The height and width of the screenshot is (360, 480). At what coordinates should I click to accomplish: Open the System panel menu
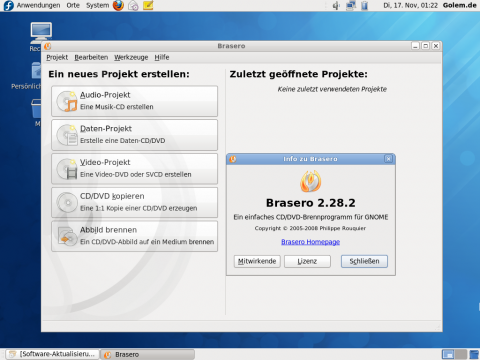[97, 5]
